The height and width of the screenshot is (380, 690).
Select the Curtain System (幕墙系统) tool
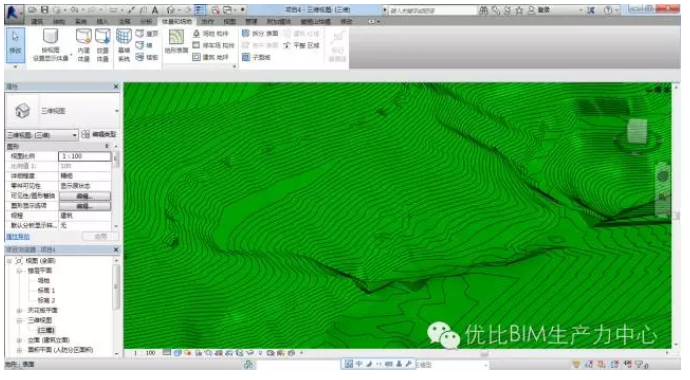124,45
